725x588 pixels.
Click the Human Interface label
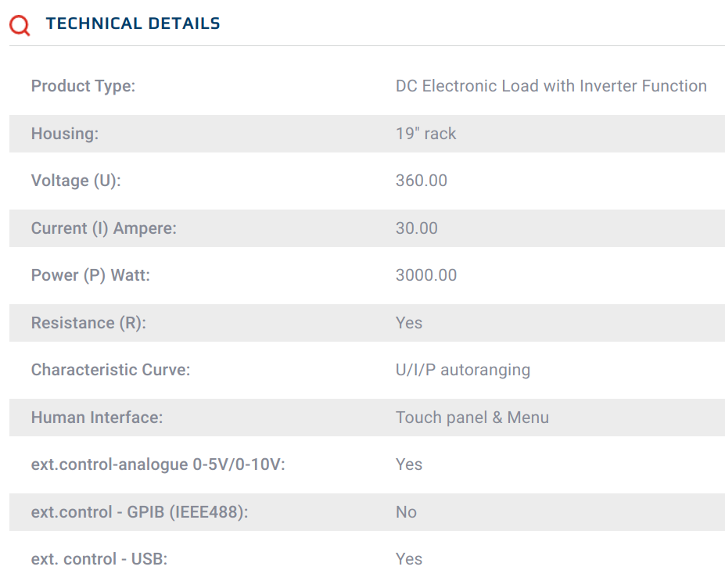97,418
